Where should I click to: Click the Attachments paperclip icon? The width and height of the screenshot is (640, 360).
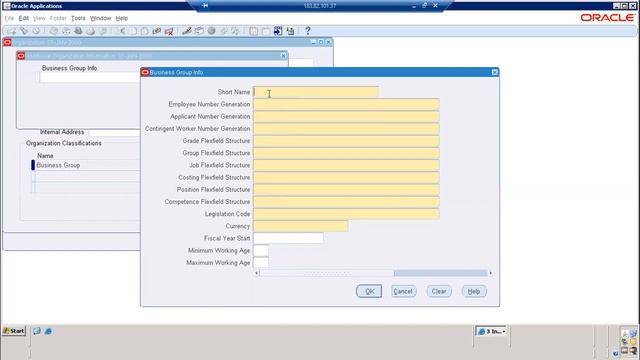223,31
